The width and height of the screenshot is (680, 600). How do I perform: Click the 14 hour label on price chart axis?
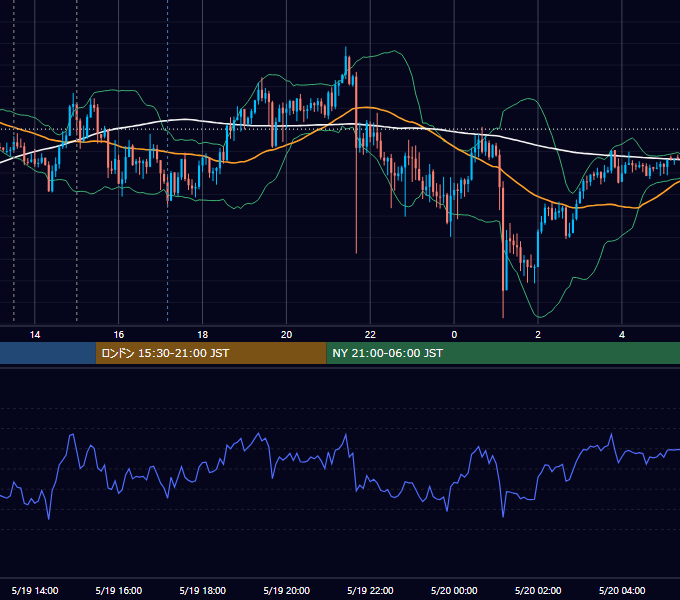tap(35, 335)
